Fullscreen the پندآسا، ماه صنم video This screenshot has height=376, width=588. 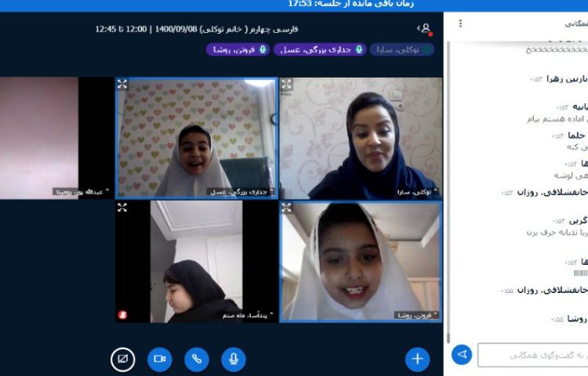pyautogui.click(x=122, y=208)
